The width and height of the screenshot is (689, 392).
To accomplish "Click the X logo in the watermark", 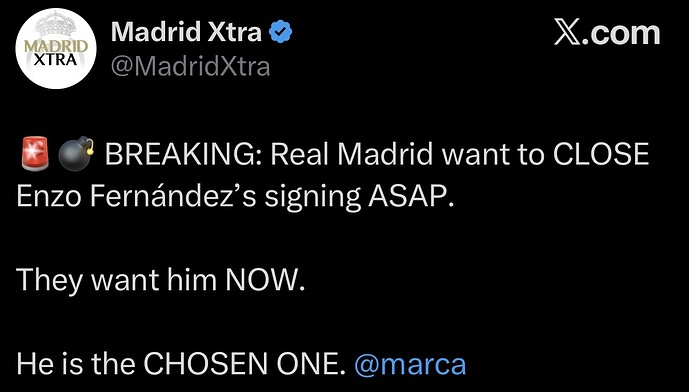I will tap(567, 34).
